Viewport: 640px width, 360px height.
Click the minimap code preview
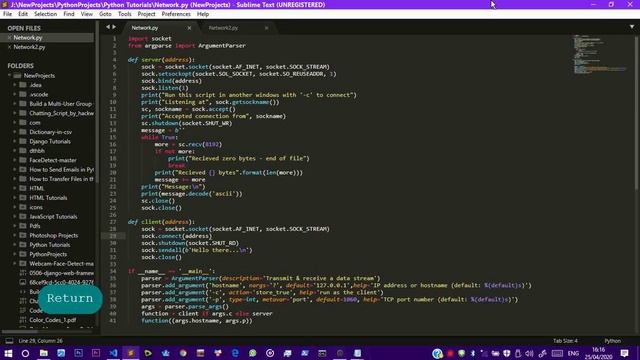pyautogui.click(x=599, y=54)
